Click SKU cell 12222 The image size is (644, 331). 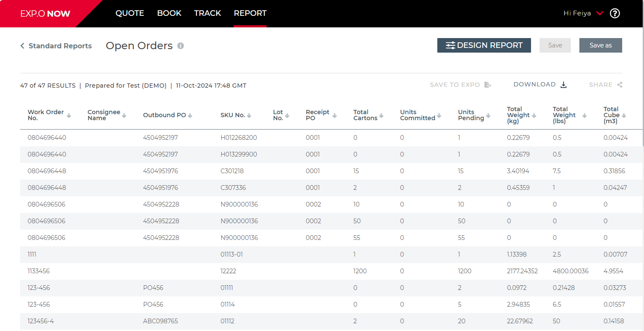(x=229, y=271)
